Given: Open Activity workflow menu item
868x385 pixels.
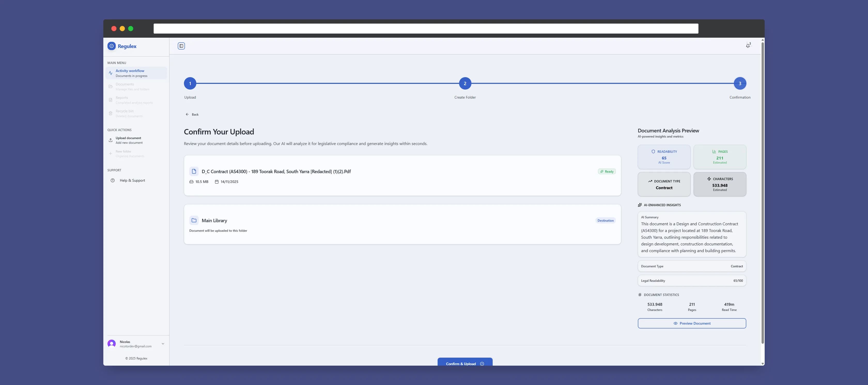Looking at the screenshot, I should 136,73.
